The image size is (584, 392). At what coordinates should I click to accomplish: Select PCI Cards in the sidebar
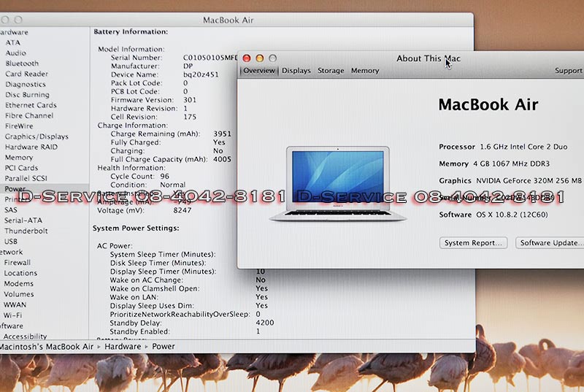(21, 168)
